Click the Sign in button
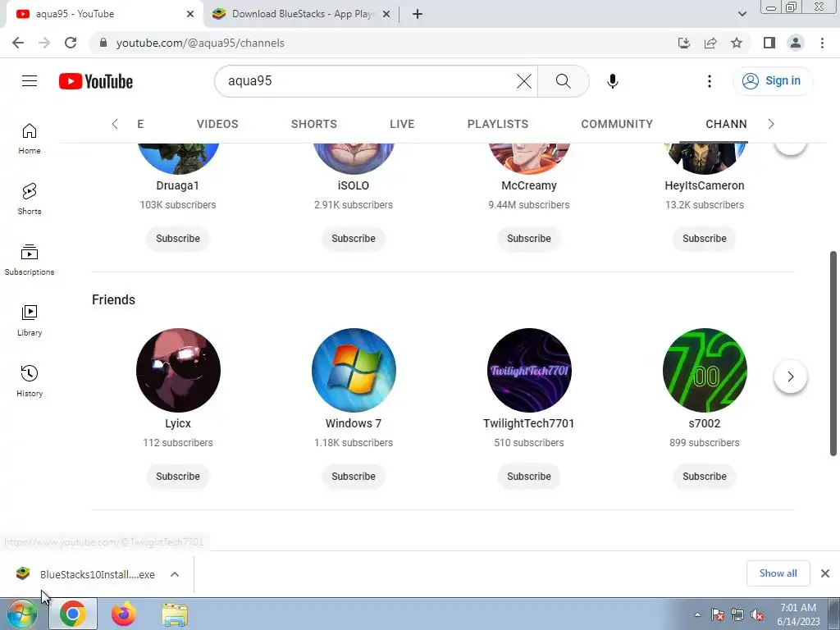Image resolution: width=840 pixels, height=630 pixels. tap(772, 81)
